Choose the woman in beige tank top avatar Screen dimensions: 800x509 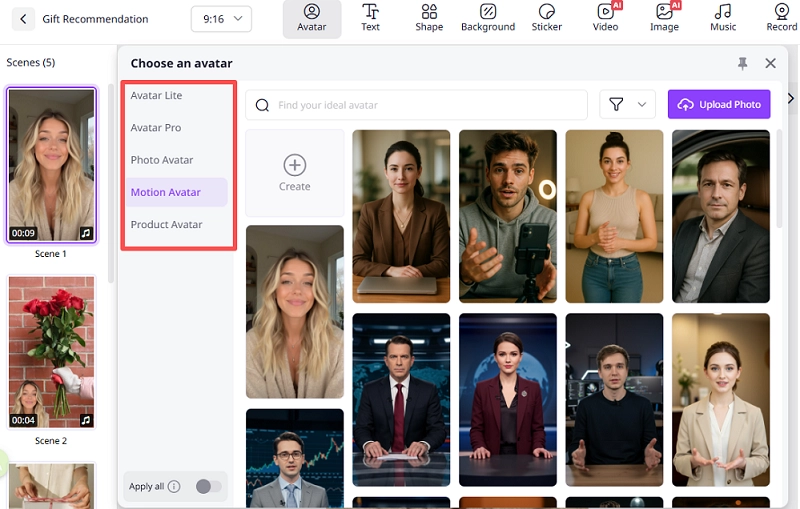tap(614, 216)
